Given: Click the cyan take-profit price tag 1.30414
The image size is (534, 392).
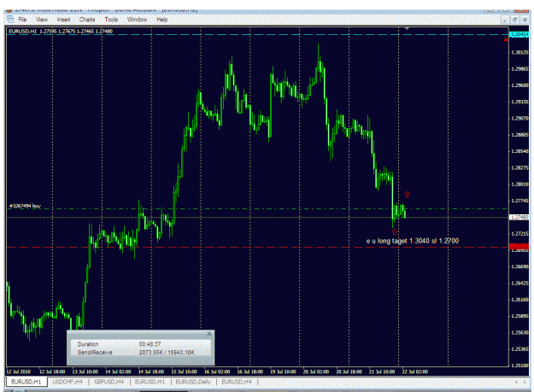Looking at the screenshot, I should tap(519, 35).
